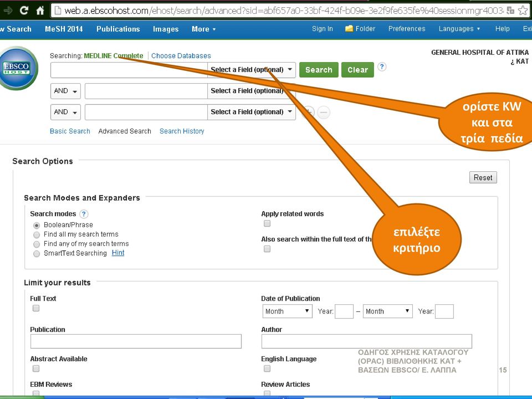Click the Reset button in Search Options
Viewport: 532px width, 399px height.
[x=483, y=177]
